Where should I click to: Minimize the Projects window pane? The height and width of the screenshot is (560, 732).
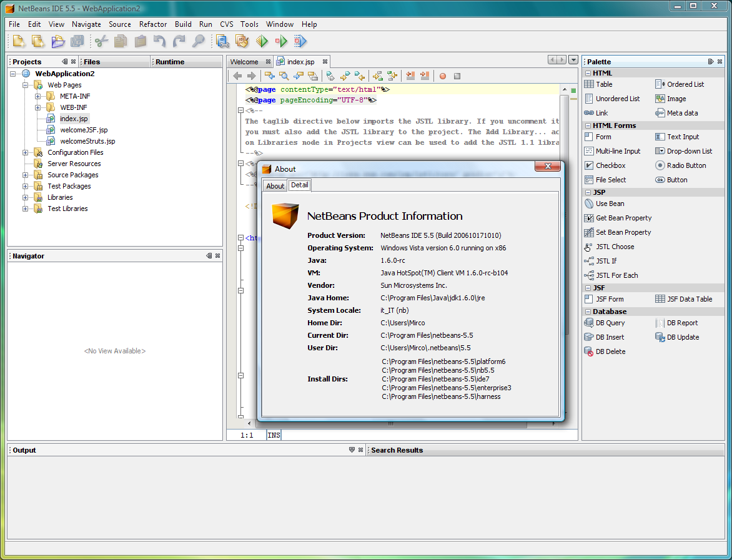coord(64,62)
